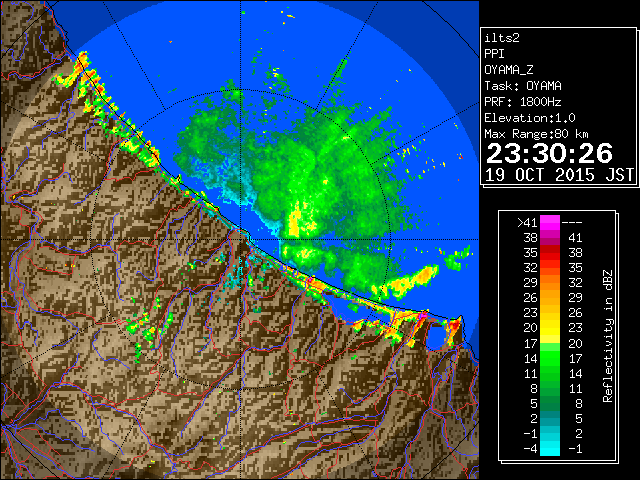Click the 'PRF: 1800Hz' line

(523, 102)
